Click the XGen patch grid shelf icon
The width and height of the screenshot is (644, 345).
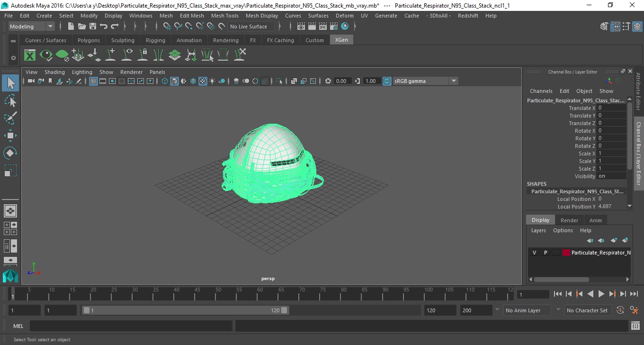point(175,55)
